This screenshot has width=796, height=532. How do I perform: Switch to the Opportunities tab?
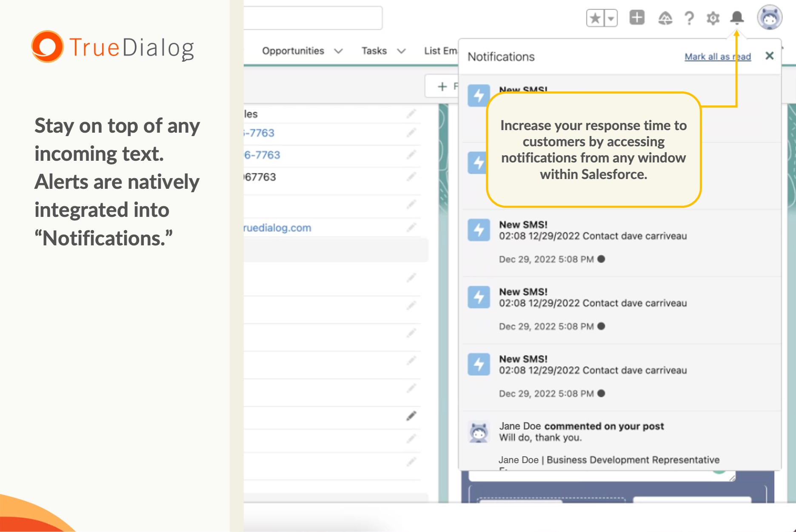click(293, 51)
